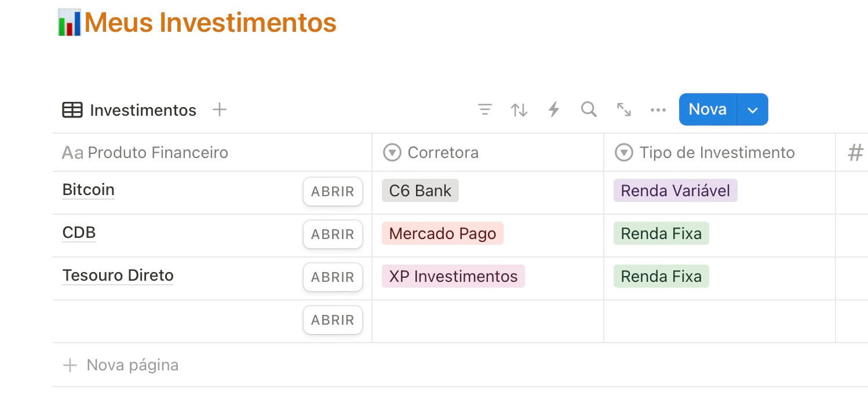Open Tipo de Investimento column options
The height and width of the screenshot is (393, 868).
pos(716,153)
